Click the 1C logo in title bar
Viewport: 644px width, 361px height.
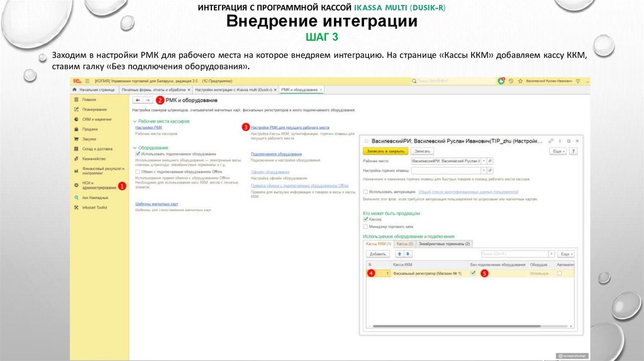pos(77,81)
